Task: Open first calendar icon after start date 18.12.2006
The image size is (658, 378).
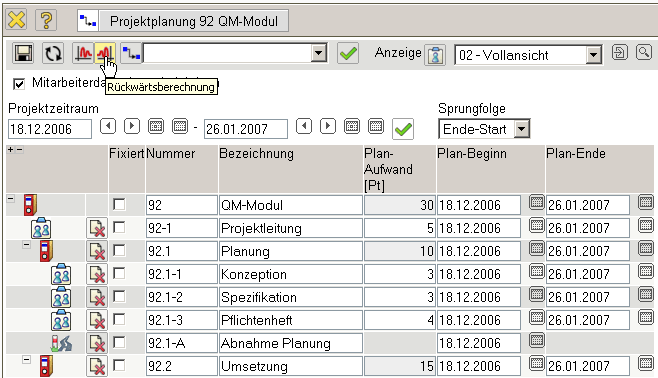Action: [156, 126]
